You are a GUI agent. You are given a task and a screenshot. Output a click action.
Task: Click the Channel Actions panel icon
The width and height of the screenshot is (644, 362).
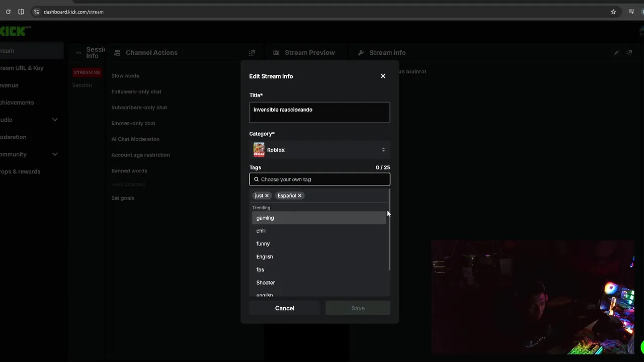(117, 53)
